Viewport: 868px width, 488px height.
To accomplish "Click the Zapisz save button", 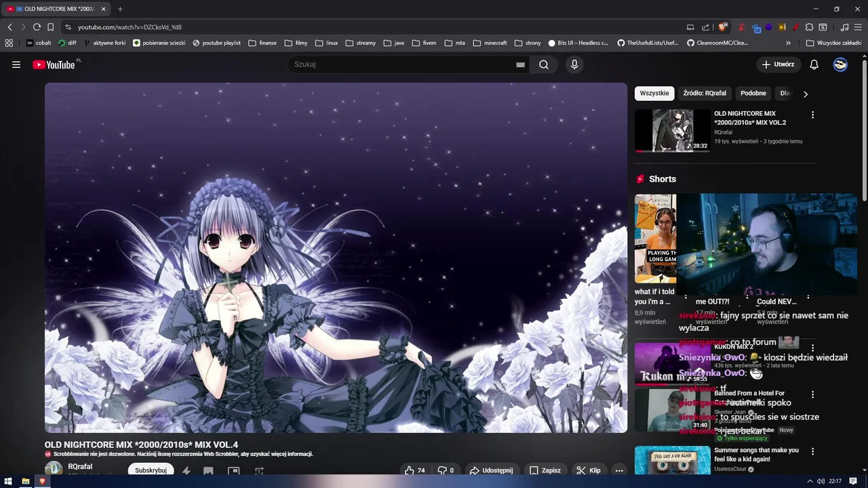I will pyautogui.click(x=545, y=470).
